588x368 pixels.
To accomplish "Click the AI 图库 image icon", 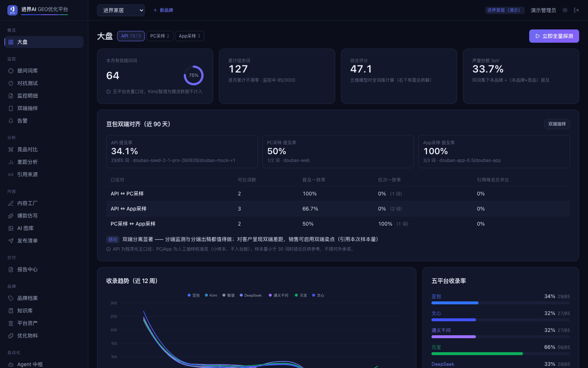I will pyautogui.click(x=11, y=228).
